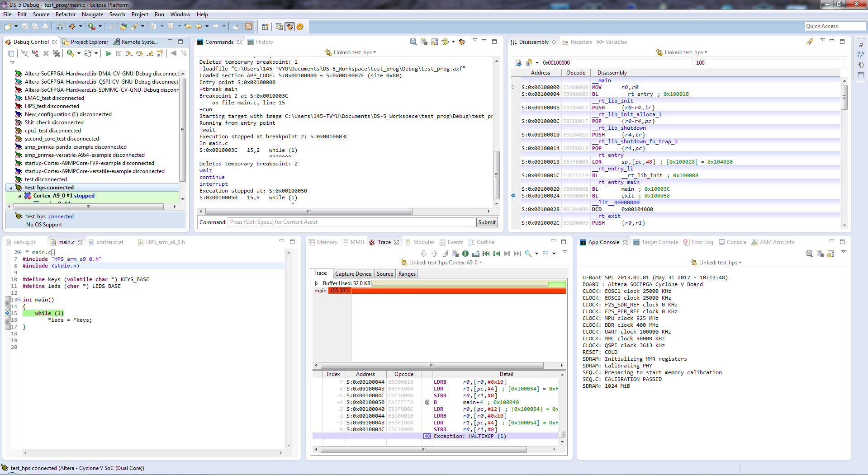Toggle scroll lock in App Console
This screenshot has width=868, height=475.
[830, 254]
